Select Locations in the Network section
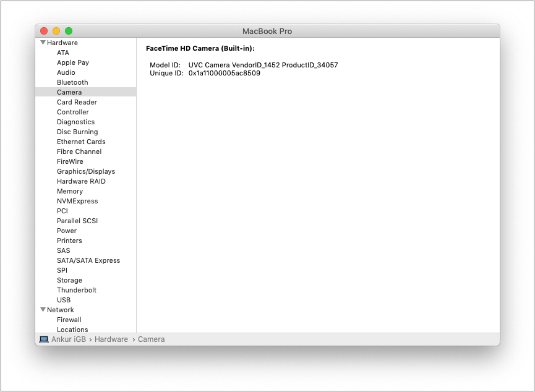The image size is (535, 392). 72,330
